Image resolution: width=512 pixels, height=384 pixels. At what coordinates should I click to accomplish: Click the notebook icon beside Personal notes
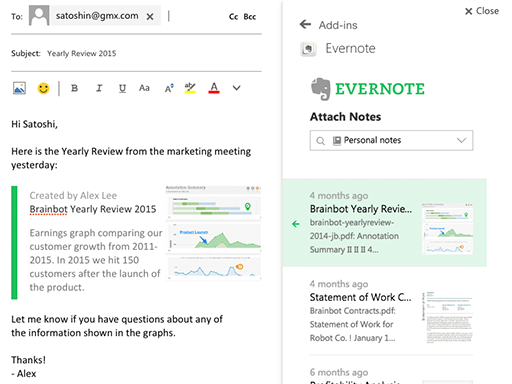(x=337, y=141)
